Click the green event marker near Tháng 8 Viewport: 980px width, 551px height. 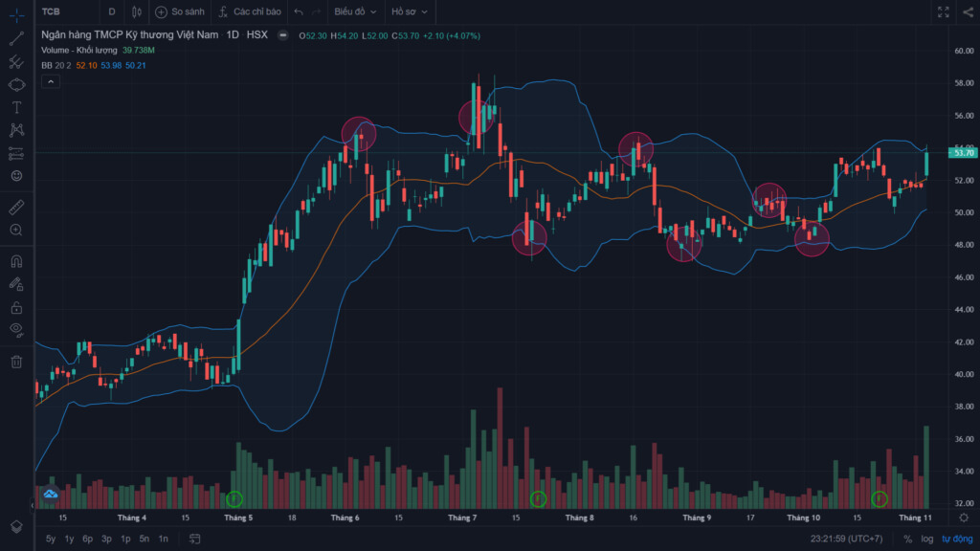[x=538, y=498]
